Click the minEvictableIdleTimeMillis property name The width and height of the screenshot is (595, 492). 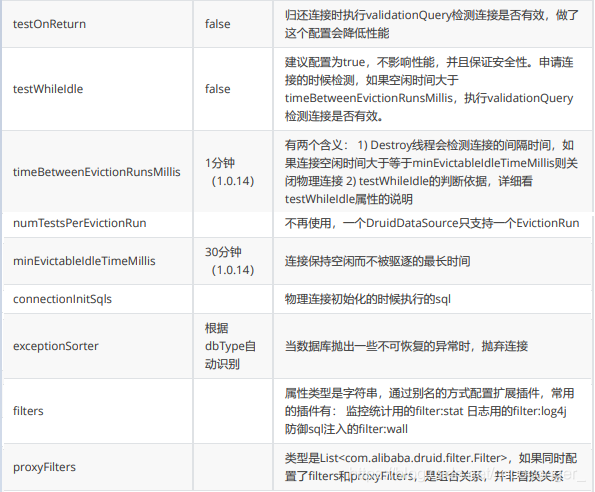point(84,261)
